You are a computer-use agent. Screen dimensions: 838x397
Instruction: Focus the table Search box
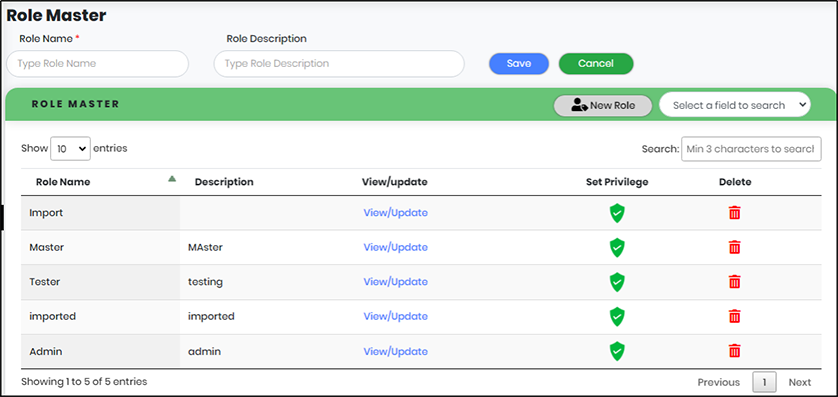[751, 149]
